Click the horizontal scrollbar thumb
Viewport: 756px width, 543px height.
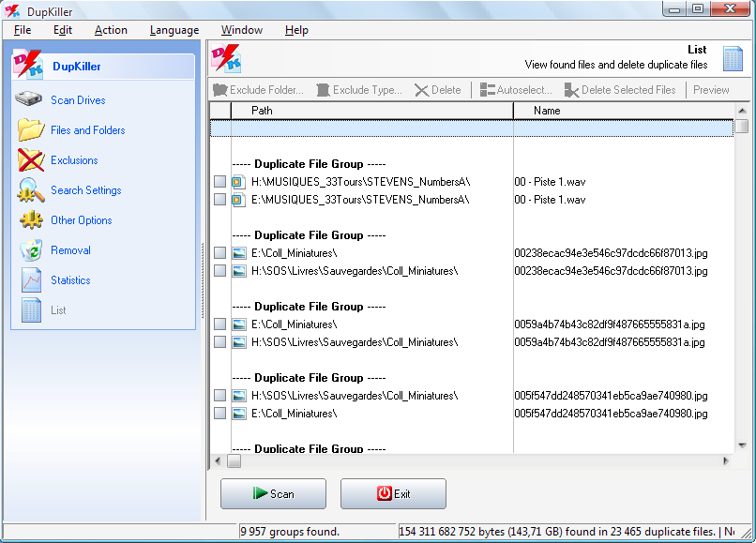click(x=234, y=461)
